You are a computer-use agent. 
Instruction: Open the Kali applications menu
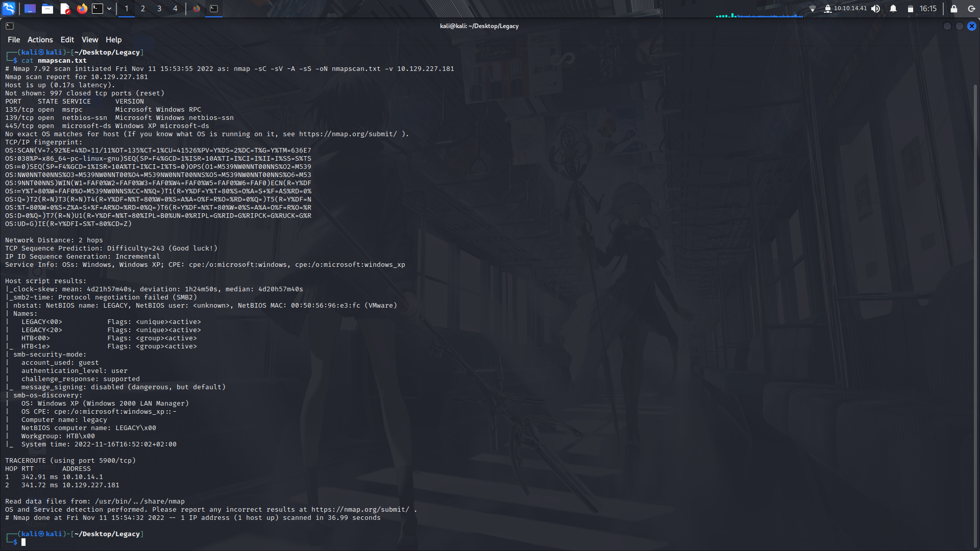point(9,9)
